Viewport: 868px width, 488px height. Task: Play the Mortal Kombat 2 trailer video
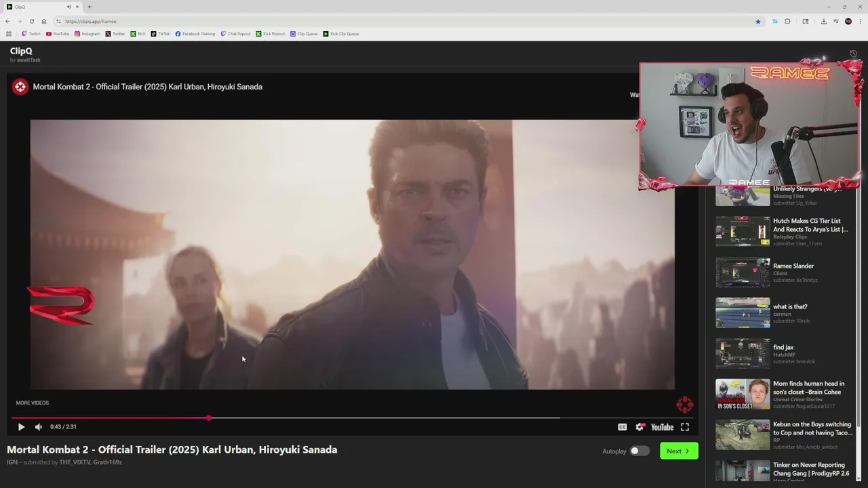click(21, 427)
